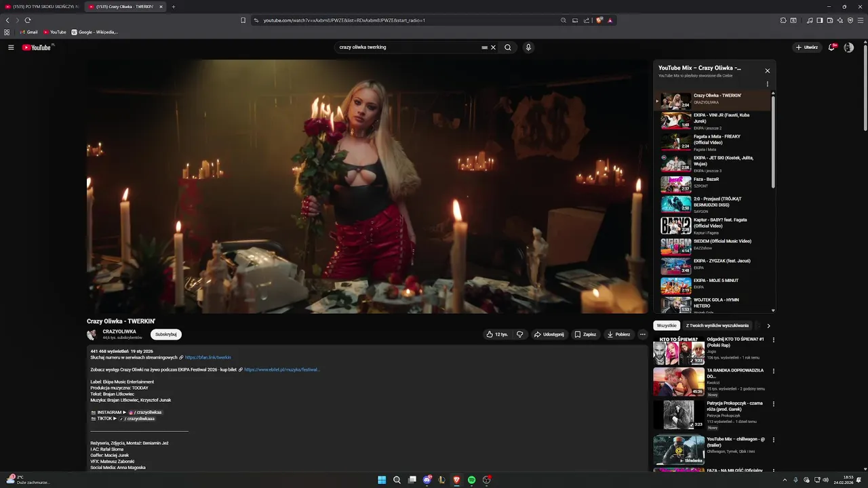
Task: Open the bfan.link/twerkin streaming link
Action: pos(208,357)
